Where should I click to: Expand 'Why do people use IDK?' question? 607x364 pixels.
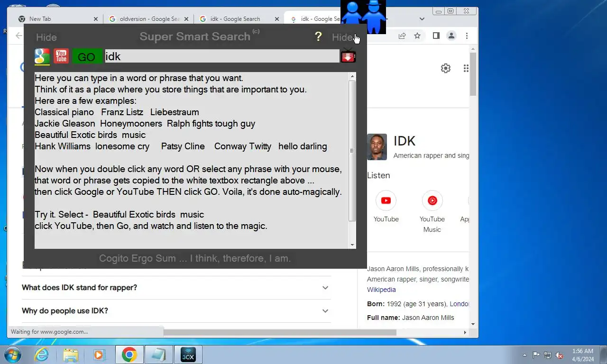(175, 311)
